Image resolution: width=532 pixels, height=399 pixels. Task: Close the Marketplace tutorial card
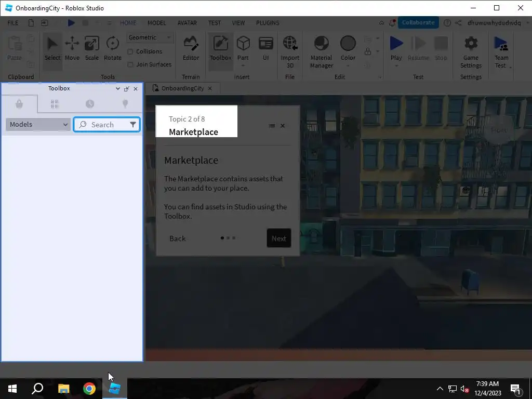tap(283, 126)
